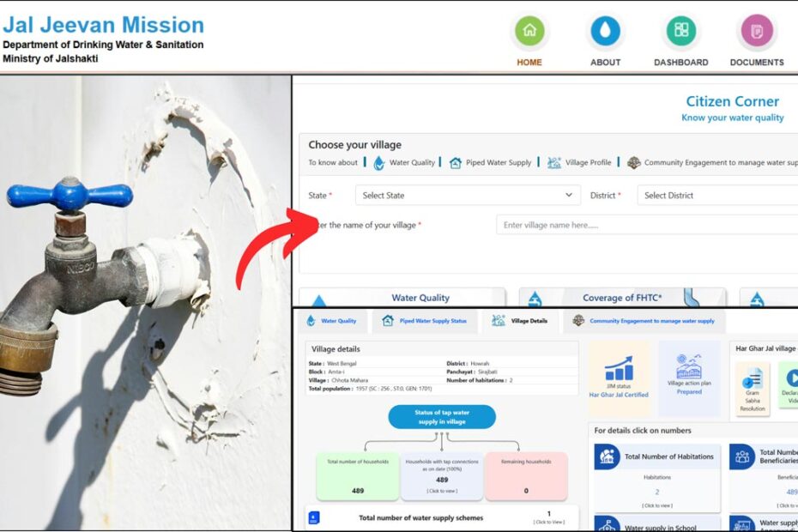Click the Habitations count 2
This screenshot has height=532, width=798.
pos(657,492)
